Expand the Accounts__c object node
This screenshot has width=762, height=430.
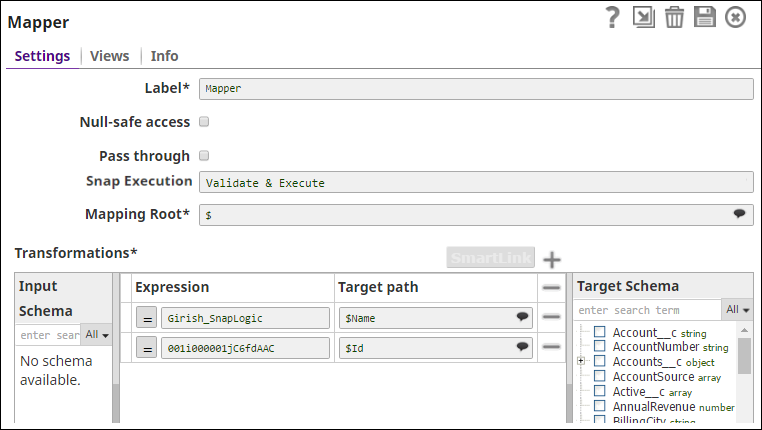[580, 361]
